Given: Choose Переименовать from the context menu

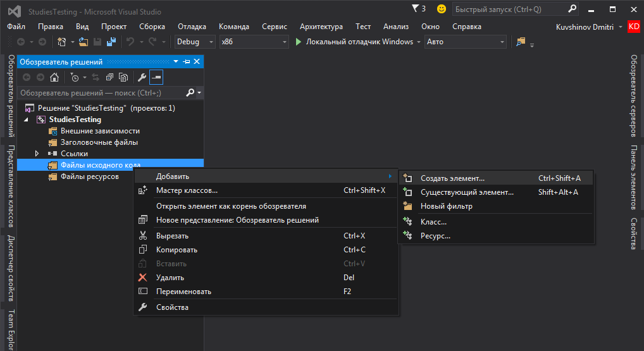Looking at the screenshot, I should (183, 292).
